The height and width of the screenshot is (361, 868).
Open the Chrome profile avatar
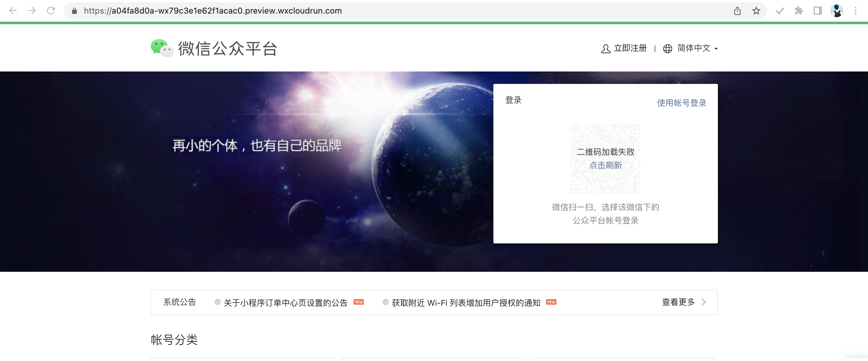pos(837,11)
